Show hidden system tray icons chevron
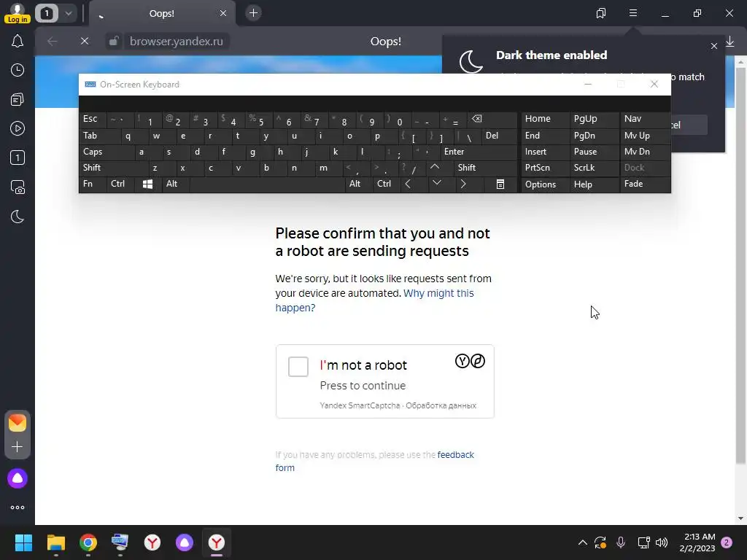This screenshot has height=560, width=747. 582,542
